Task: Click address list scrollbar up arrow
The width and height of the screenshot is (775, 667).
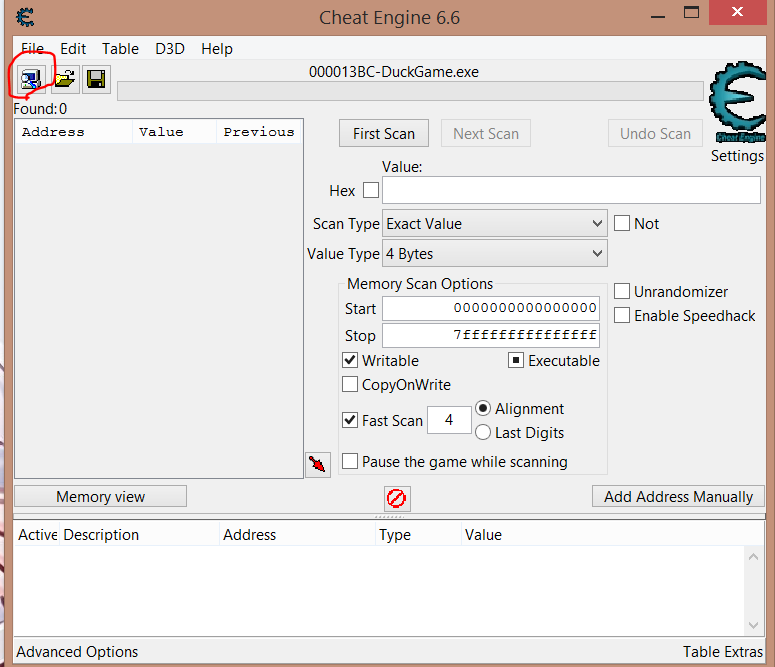Action: 754,557
